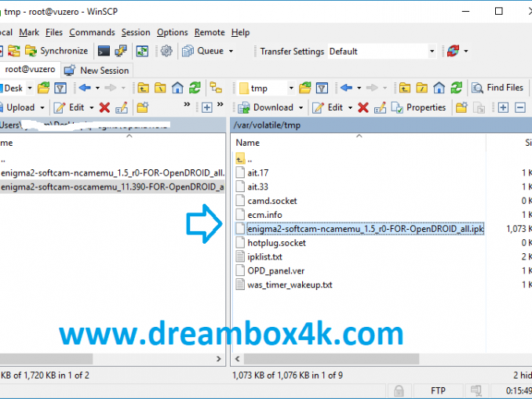Click remote unselect files minus icon

pyautogui.click(x=520, y=108)
